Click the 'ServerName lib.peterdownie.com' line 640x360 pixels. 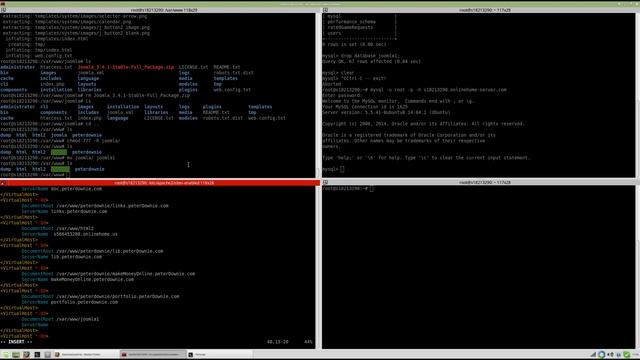pos(61,257)
